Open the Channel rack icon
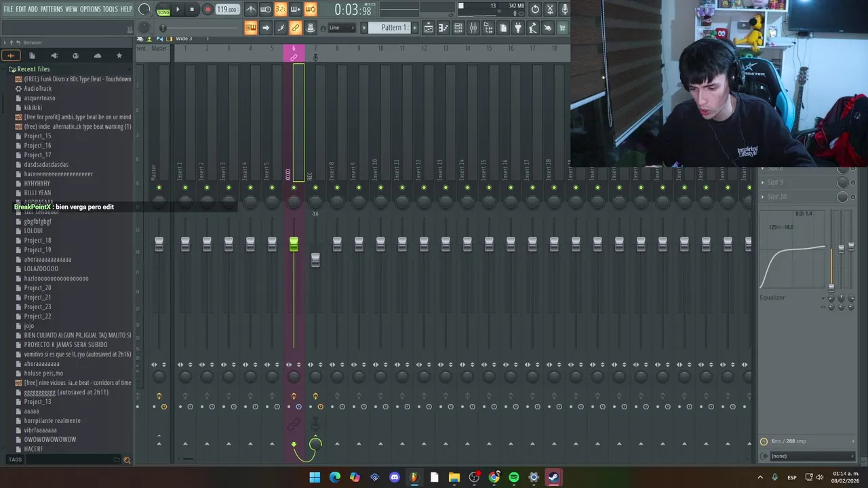The height and width of the screenshot is (488, 868). coord(458,28)
